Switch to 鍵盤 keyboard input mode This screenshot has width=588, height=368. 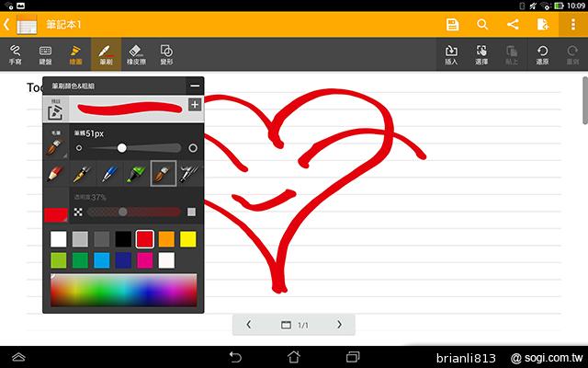(46, 54)
